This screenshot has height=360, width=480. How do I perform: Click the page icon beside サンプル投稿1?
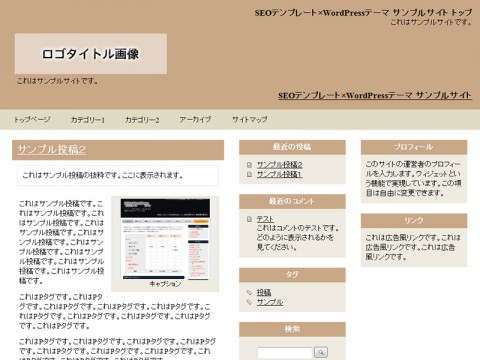pos(249,174)
